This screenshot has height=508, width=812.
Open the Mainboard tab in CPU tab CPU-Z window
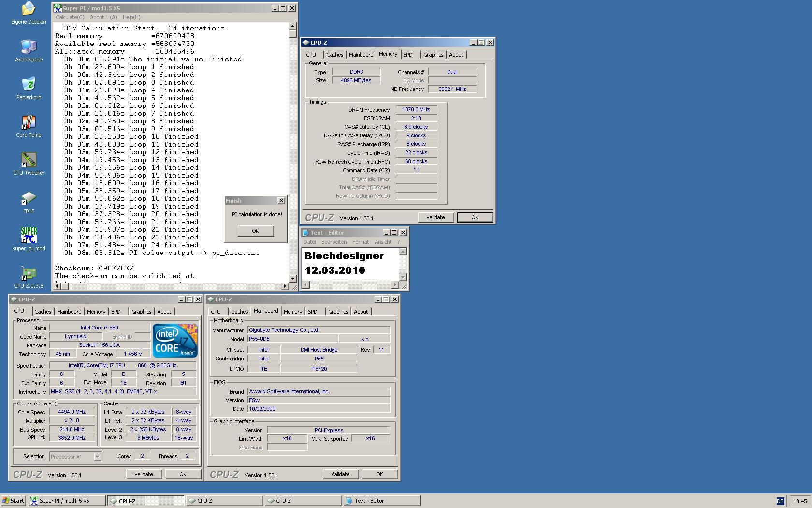click(x=69, y=312)
